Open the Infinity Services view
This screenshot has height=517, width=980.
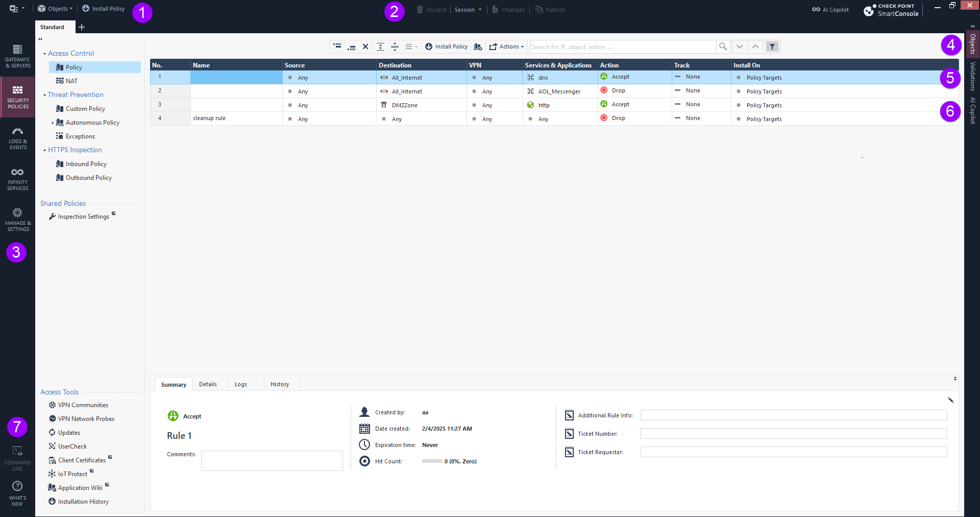pyautogui.click(x=17, y=179)
